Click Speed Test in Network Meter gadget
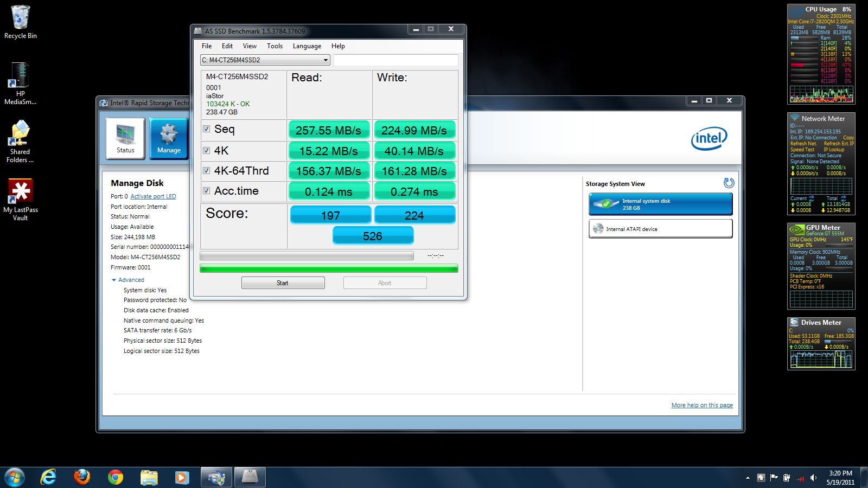Image resolution: width=868 pixels, height=488 pixels. tap(802, 150)
